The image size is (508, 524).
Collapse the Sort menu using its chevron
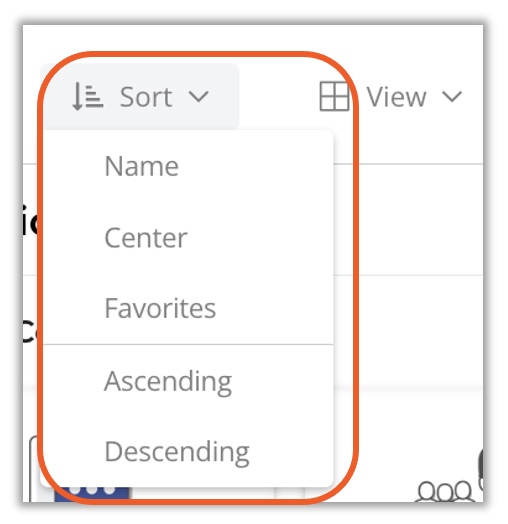click(x=199, y=97)
